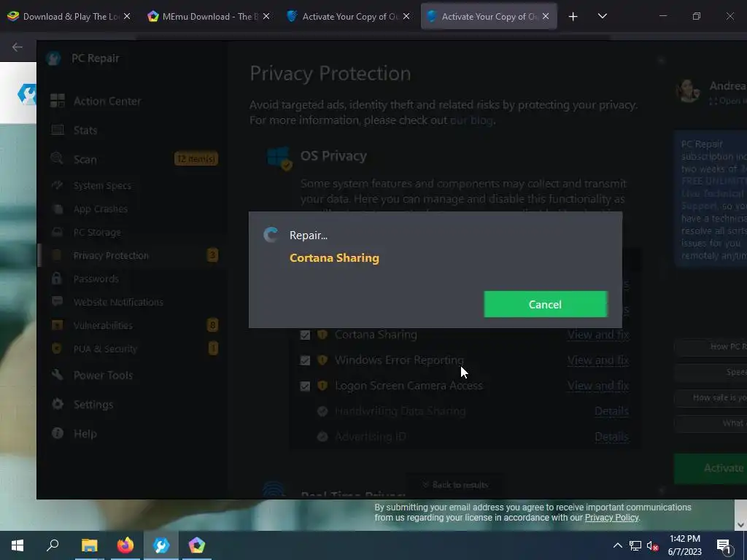This screenshot has width=747, height=560.
Task: Open Settings in PC Repair sidebar
Action: tap(93, 404)
